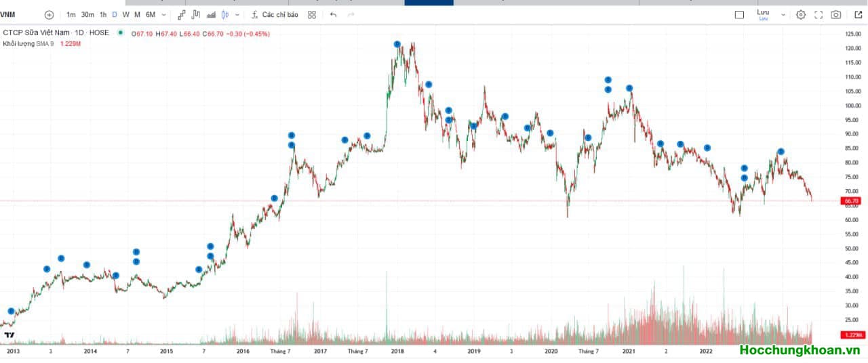This screenshot has height=363, width=868.
Task: Switch to the weekly W timeframe
Action: click(x=125, y=15)
